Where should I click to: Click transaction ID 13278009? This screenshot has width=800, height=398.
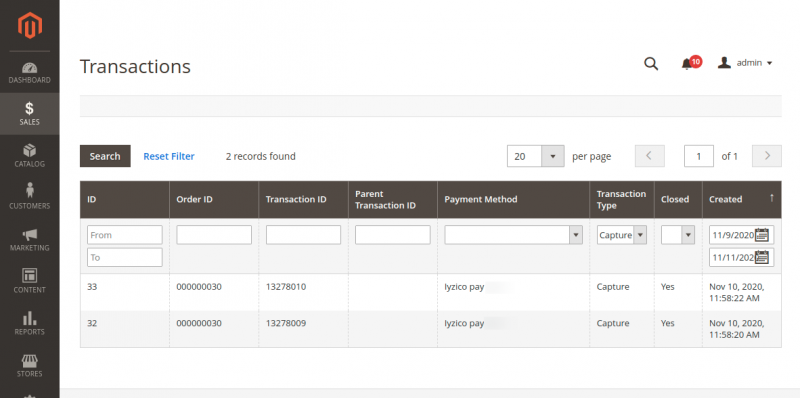pos(286,324)
